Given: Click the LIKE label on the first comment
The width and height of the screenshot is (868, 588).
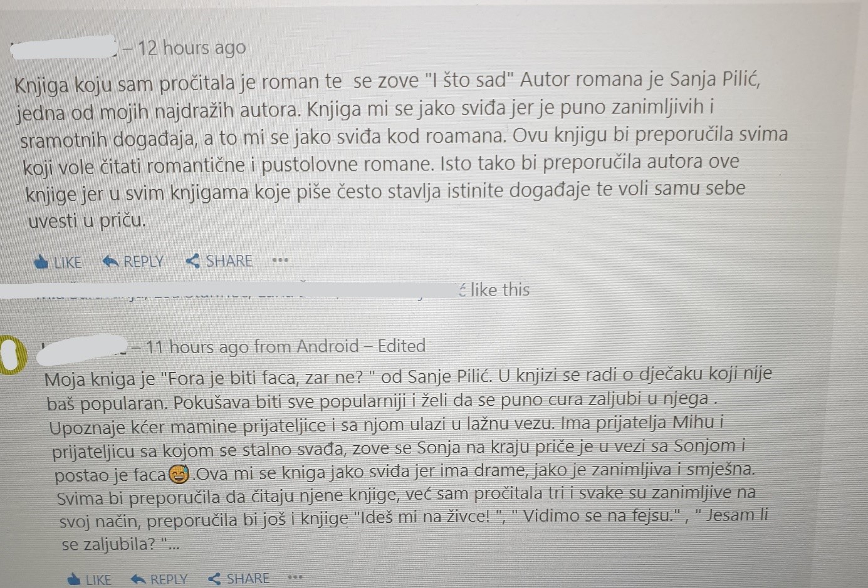Looking at the screenshot, I should [68, 262].
